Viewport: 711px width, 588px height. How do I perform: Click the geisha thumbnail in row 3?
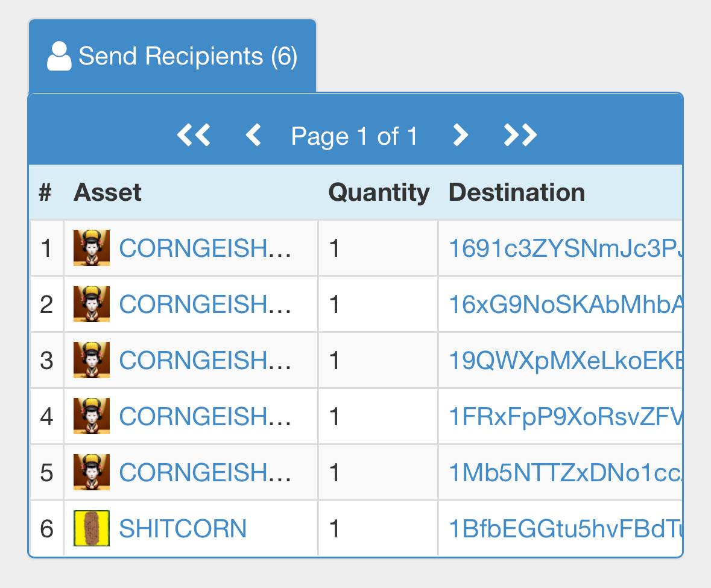(92, 360)
